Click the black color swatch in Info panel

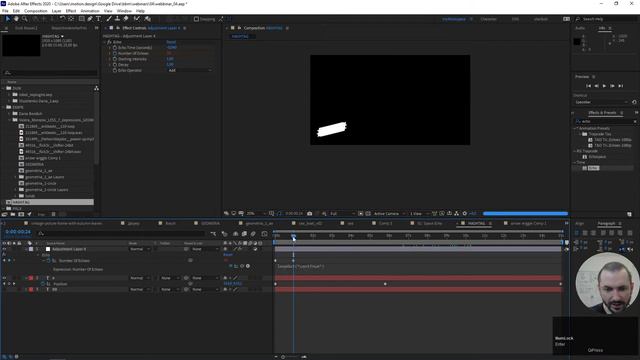[577, 42]
